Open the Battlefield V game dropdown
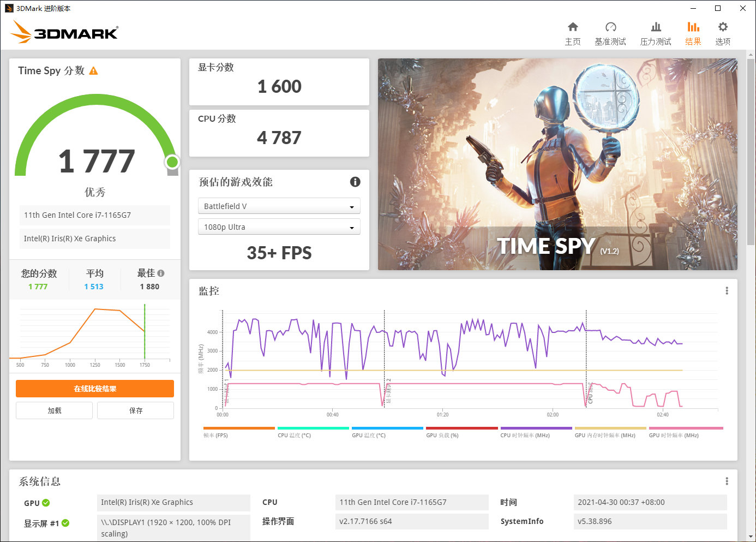Viewport: 756px width, 542px height. pyautogui.click(x=279, y=206)
